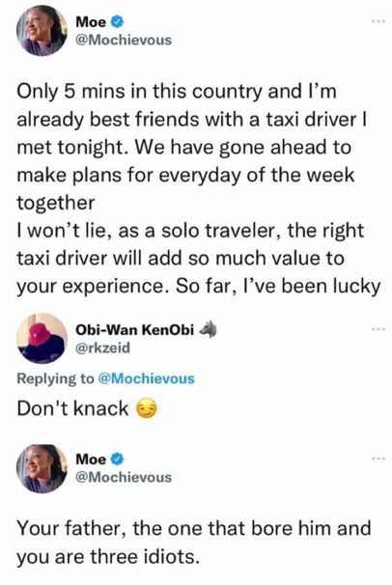Image resolution: width=392 pixels, height=585 pixels.
Task: Open more options menu on first Moe tweet
Action: coord(378,21)
